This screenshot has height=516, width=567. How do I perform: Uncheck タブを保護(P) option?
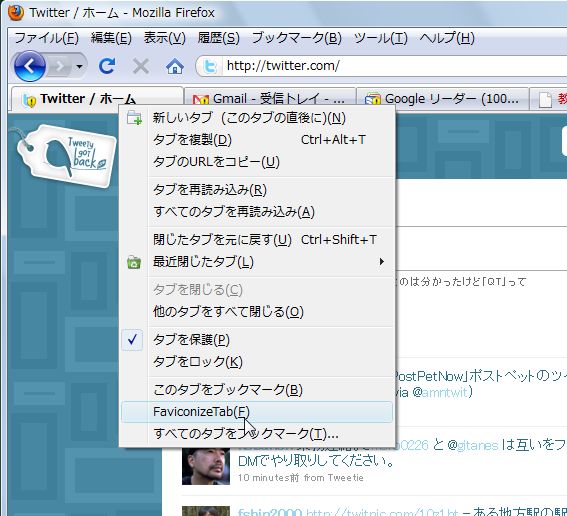[257, 340]
